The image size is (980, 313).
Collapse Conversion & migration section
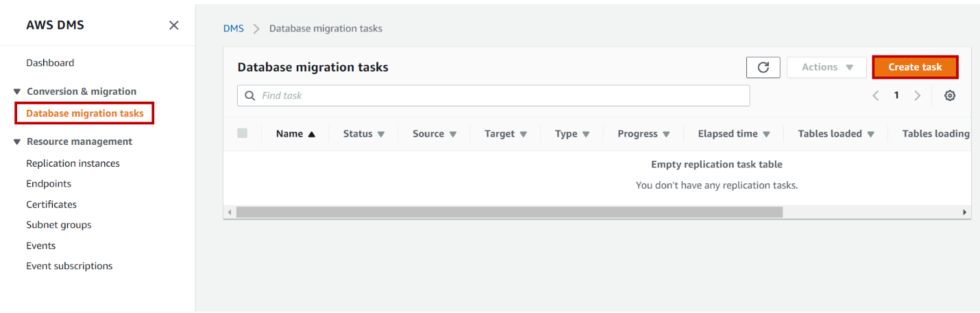[17, 92]
